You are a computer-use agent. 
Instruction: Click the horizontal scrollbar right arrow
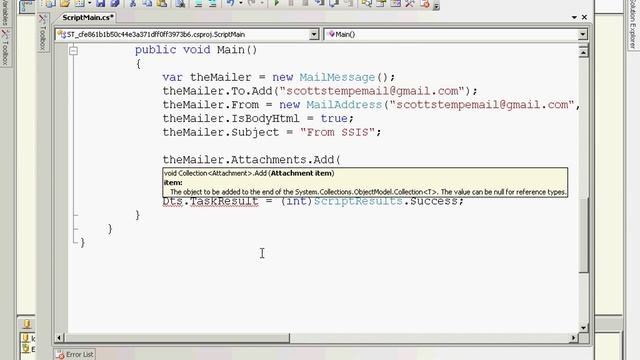click(x=573, y=338)
